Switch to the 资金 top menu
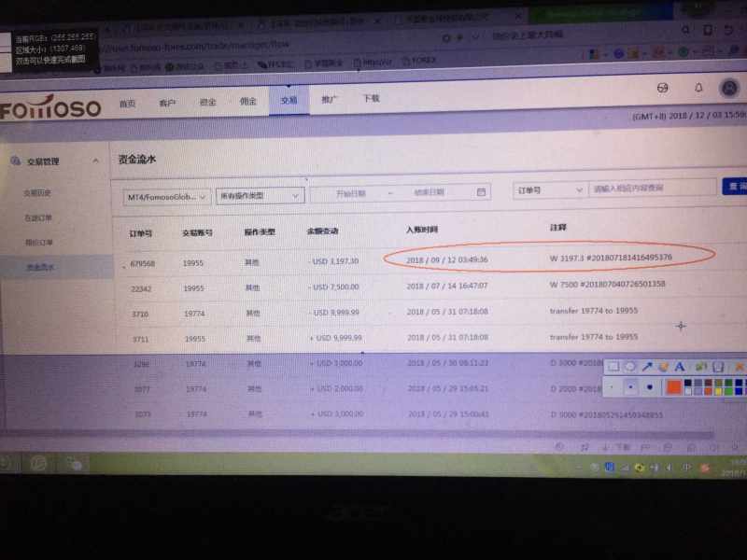This screenshot has height=560, width=747. 208,102
